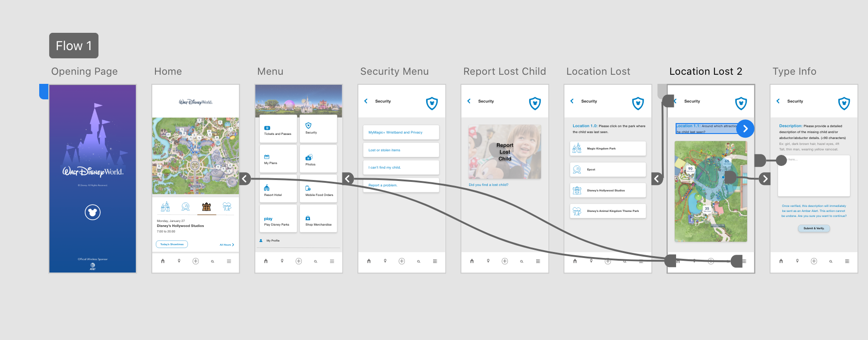Click Did you find a lost child link

pyautogui.click(x=488, y=185)
